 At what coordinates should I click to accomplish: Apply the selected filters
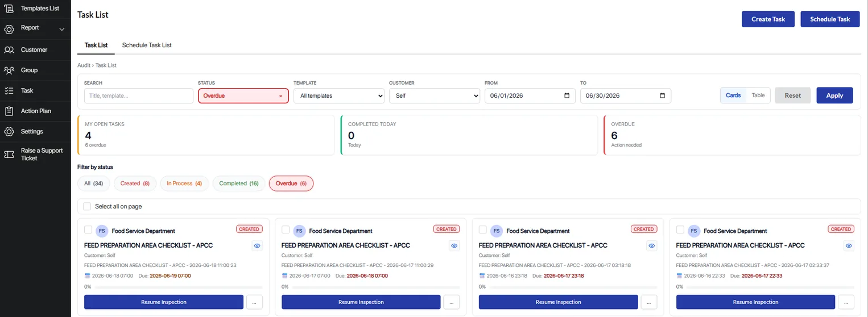(x=834, y=95)
